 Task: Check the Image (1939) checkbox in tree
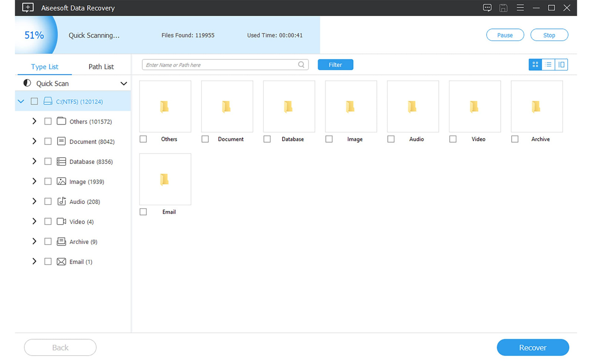[48, 181]
